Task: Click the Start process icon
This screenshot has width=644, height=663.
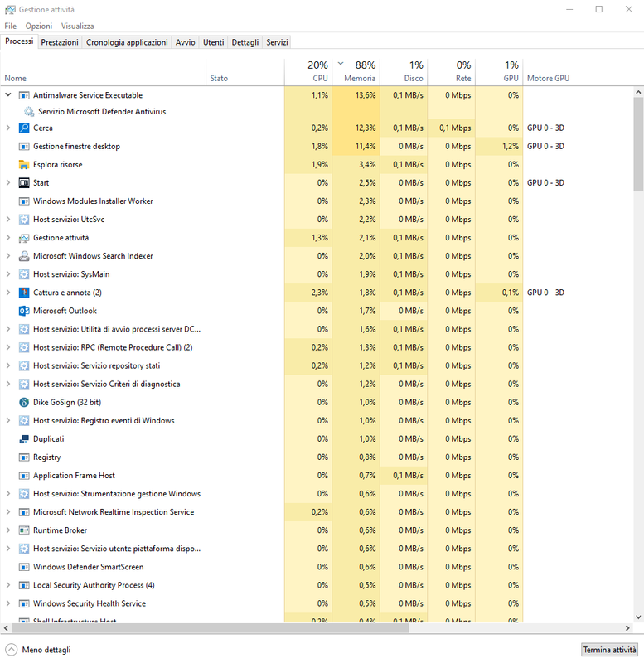Action: 24,182
